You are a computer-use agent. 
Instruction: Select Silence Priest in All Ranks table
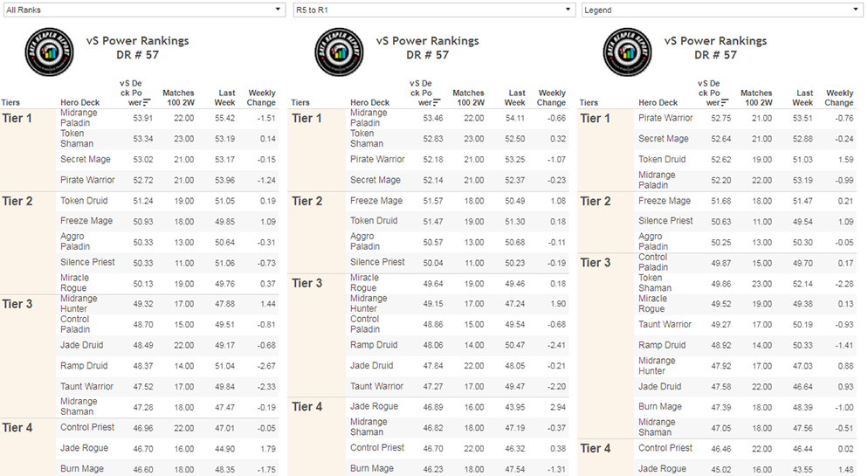pos(87,262)
